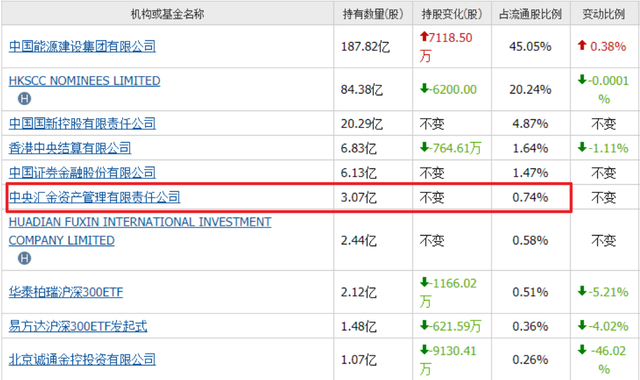This screenshot has height=380, width=640.
Task: Click the red 7118.50万 increase value
Action: (446, 47)
